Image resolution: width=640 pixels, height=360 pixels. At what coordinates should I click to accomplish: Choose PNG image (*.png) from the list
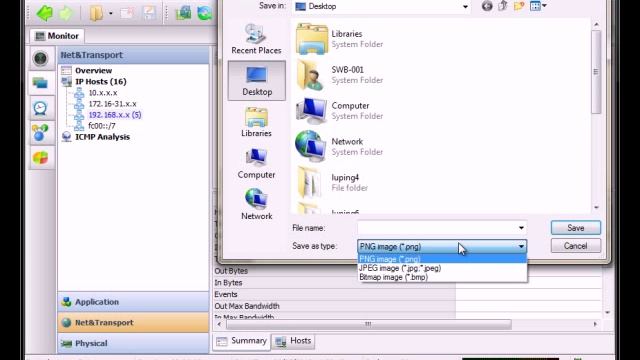click(x=442, y=259)
